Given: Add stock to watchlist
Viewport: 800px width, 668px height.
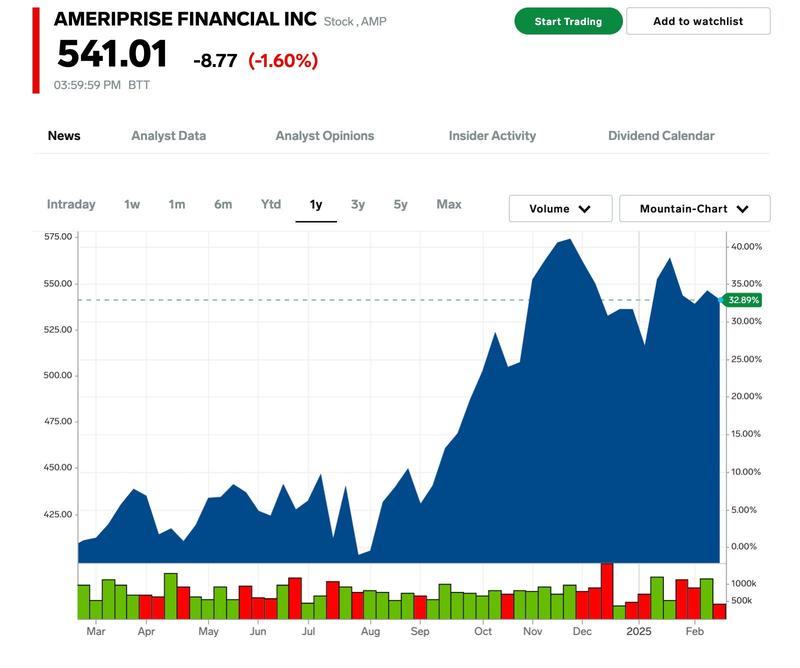Looking at the screenshot, I should pos(698,21).
